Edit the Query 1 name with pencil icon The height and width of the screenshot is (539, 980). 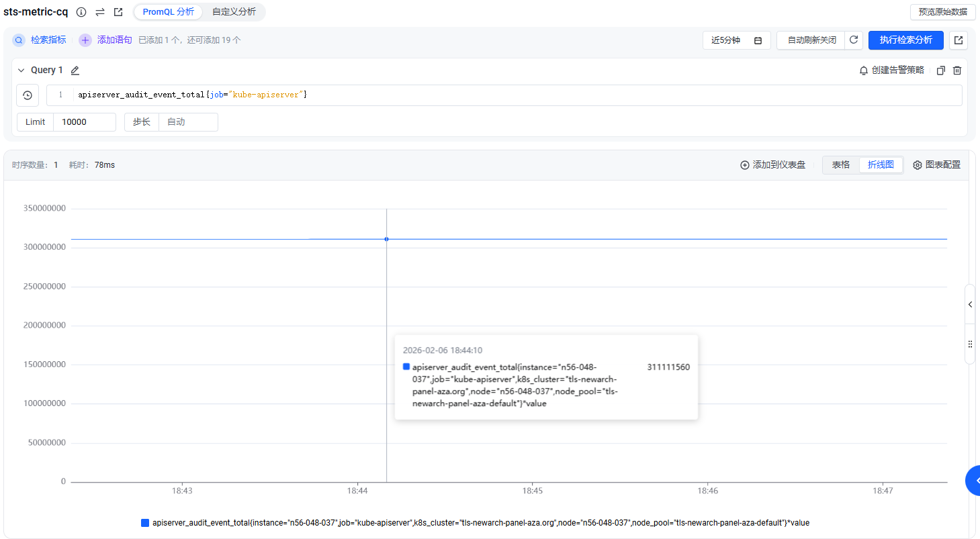click(x=75, y=70)
